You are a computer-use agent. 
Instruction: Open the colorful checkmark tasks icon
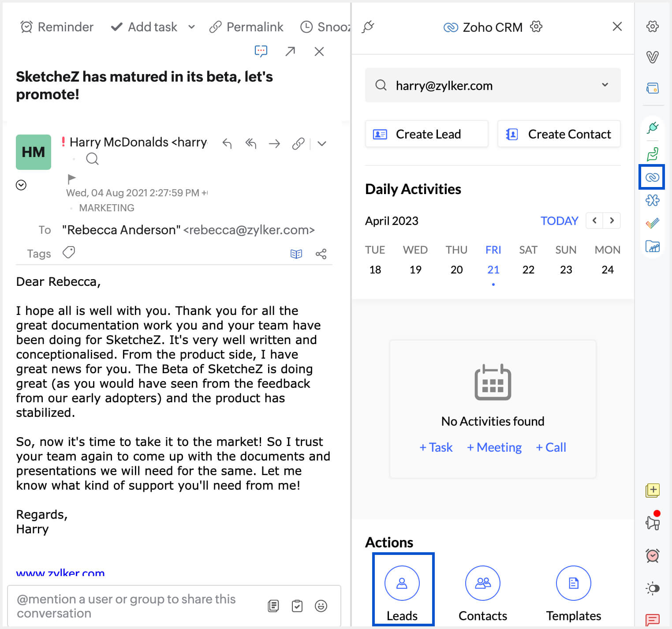click(653, 223)
